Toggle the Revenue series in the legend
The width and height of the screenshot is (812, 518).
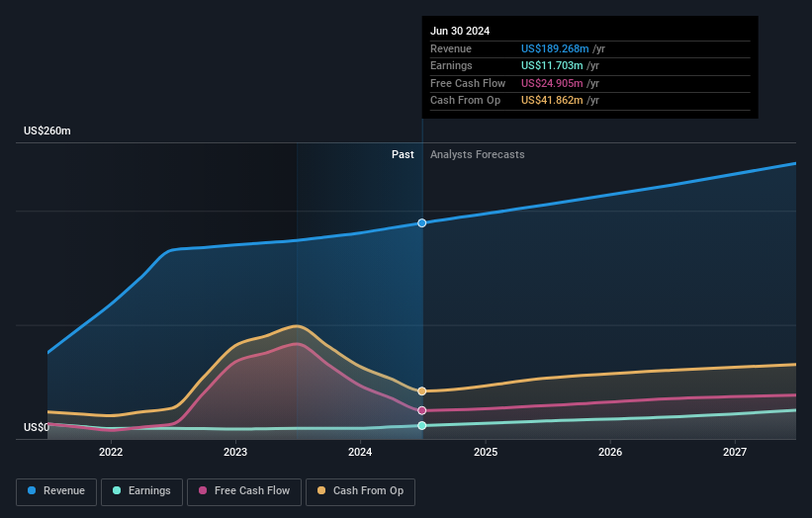pos(56,490)
